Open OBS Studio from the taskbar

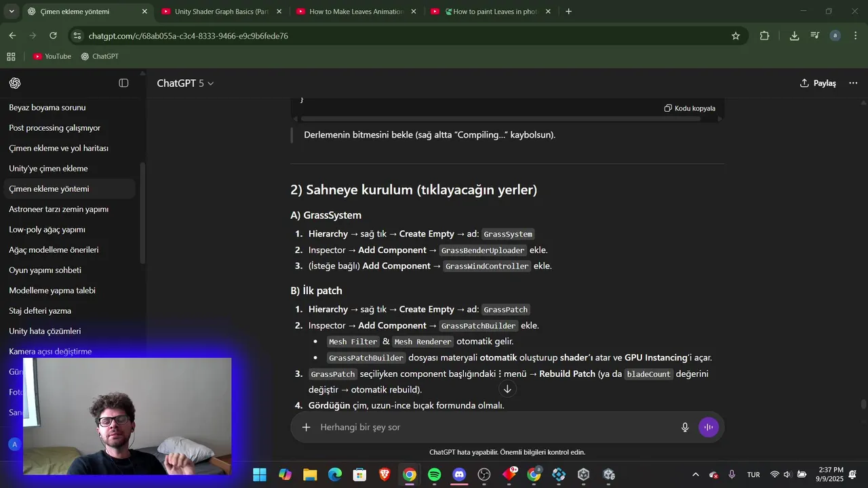click(484, 474)
